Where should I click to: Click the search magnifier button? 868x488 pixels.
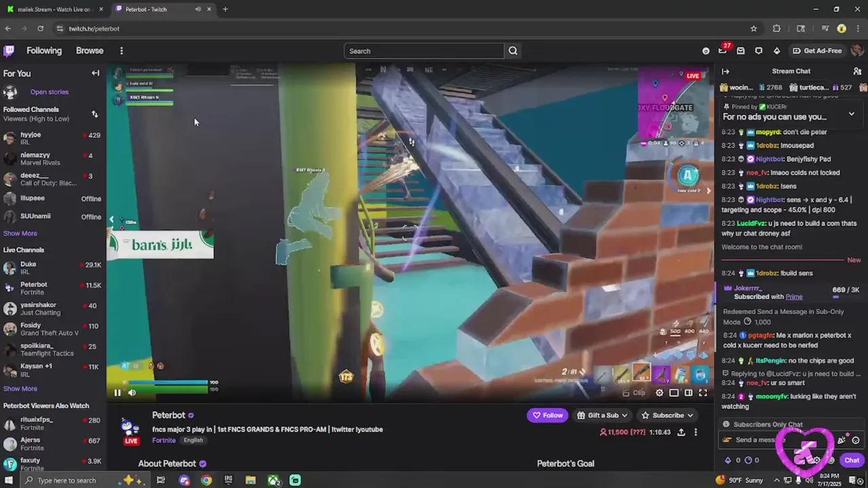[x=513, y=51]
